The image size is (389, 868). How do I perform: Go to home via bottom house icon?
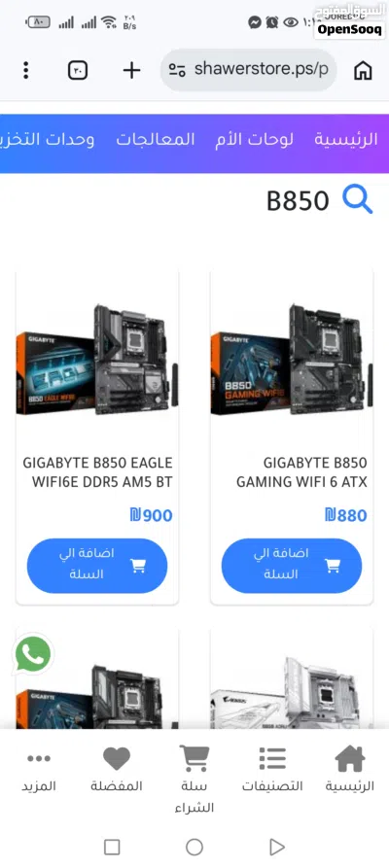(x=350, y=758)
